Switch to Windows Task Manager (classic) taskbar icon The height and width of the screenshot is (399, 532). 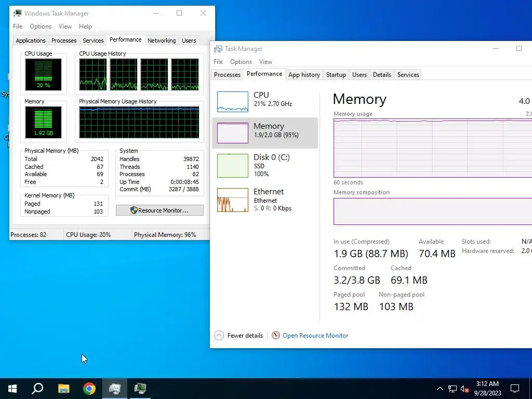(140, 389)
